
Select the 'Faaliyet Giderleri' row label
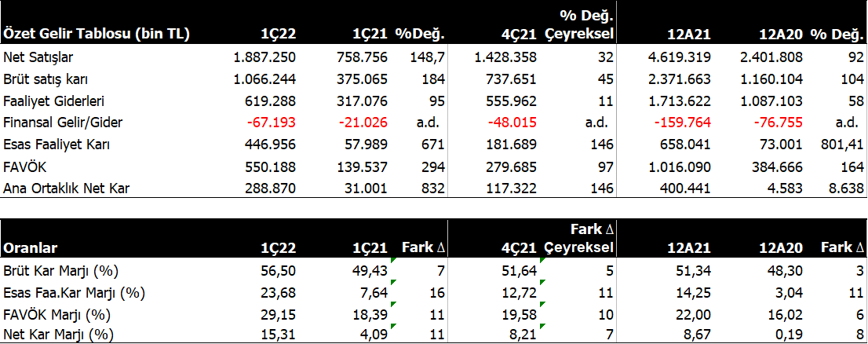pos(53,101)
